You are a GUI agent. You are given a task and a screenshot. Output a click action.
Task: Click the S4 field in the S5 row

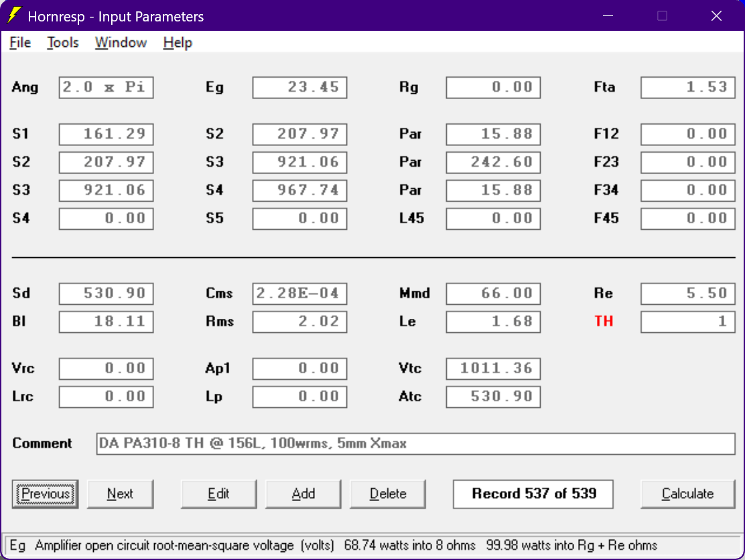(x=106, y=218)
